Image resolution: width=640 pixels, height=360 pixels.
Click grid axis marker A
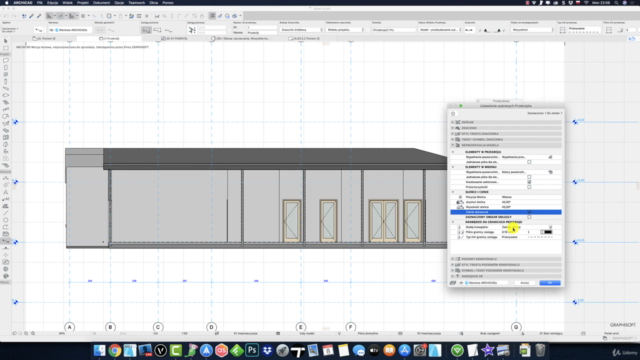click(69, 327)
